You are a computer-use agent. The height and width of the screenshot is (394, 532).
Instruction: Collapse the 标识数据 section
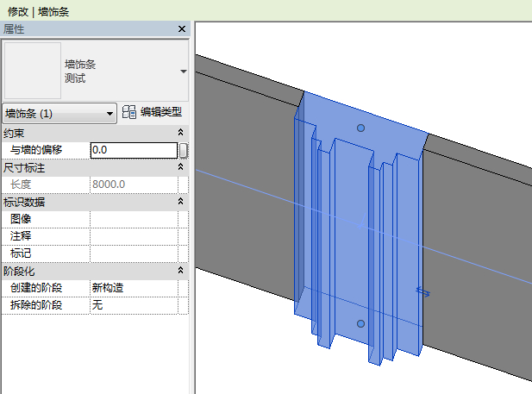point(180,202)
